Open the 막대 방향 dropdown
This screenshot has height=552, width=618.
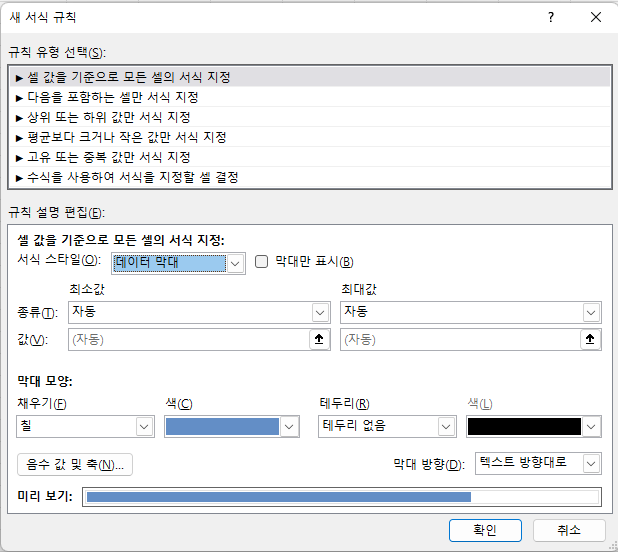pyautogui.click(x=538, y=463)
